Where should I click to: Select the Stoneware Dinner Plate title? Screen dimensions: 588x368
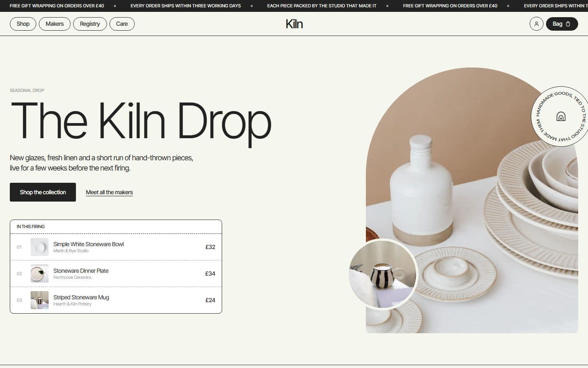pos(81,271)
